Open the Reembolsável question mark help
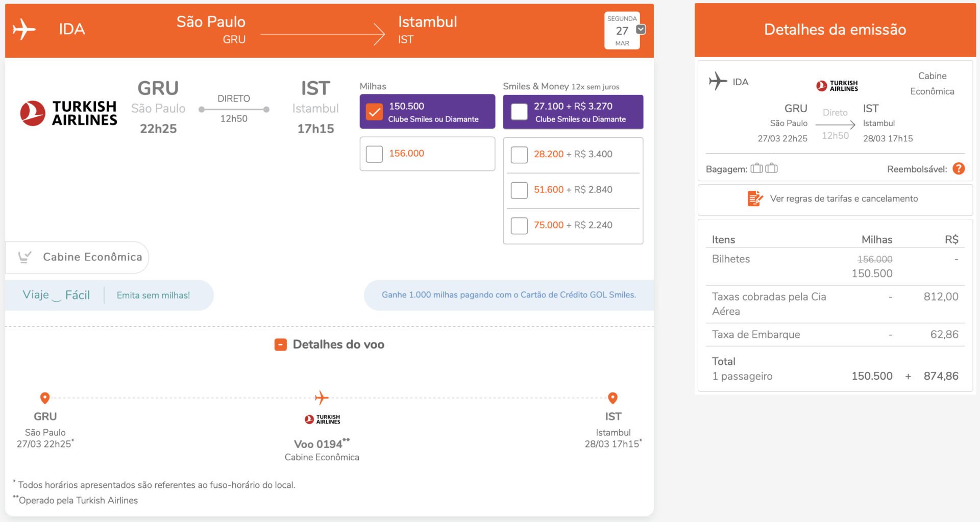980x522 pixels. (x=959, y=168)
